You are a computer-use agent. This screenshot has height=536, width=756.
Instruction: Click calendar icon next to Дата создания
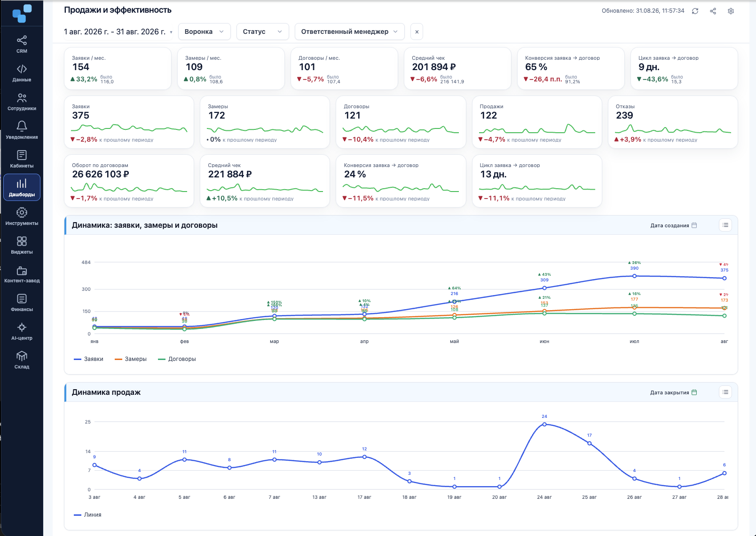tap(694, 225)
